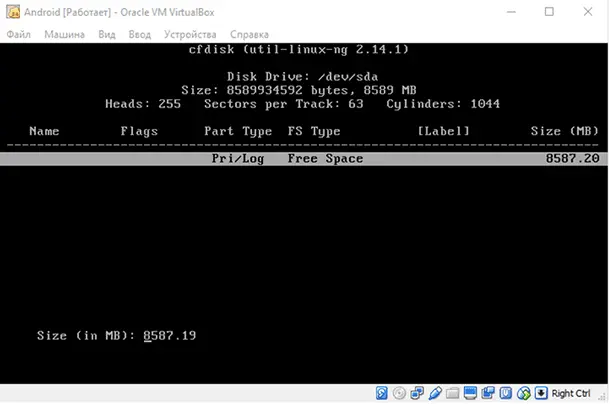The height and width of the screenshot is (404, 610).
Task: Click the VirtualBox icon in the title bar
Action: 13,12
